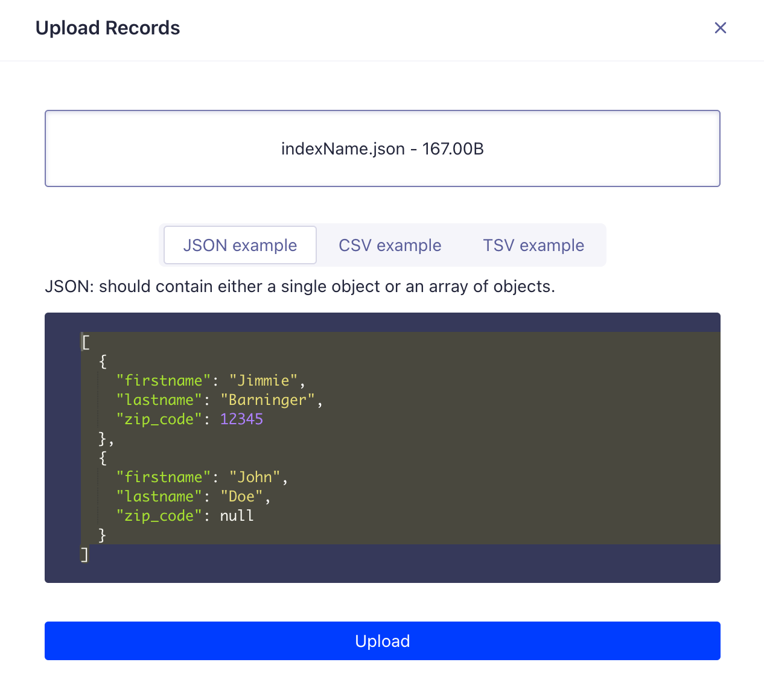Click the first object's opening curly brace

tap(103, 361)
